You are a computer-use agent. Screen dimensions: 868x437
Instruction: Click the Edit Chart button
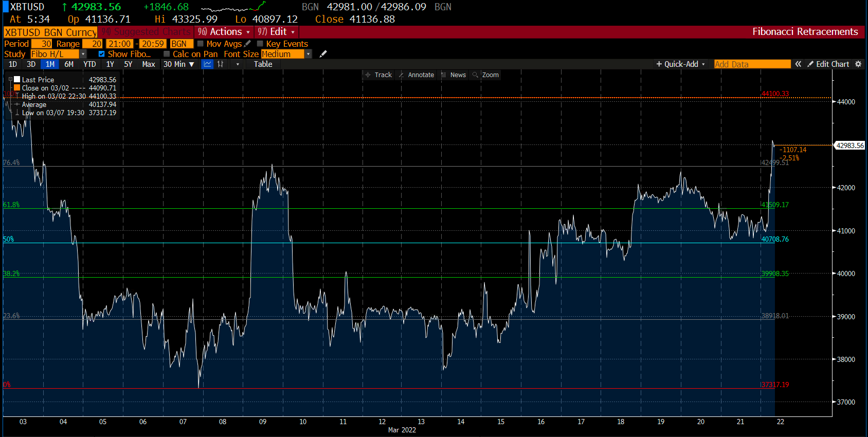pyautogui.click(x=828, y=64)
